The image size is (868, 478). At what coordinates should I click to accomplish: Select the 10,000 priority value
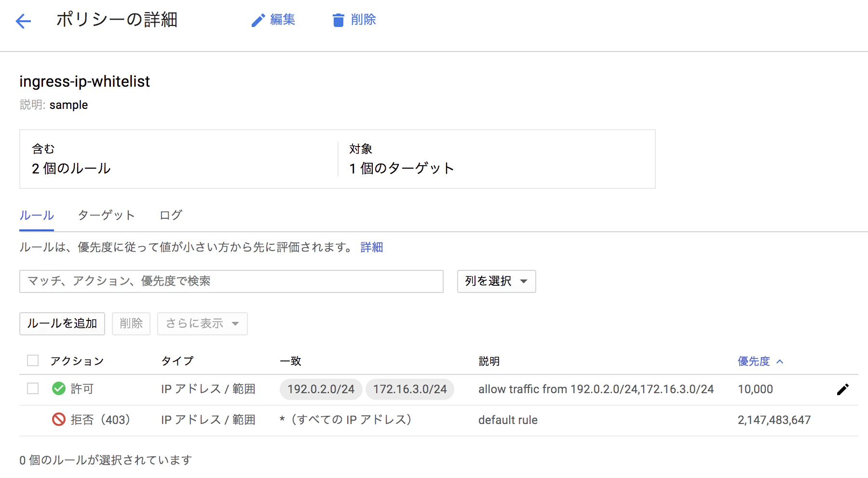coord(755,389)
